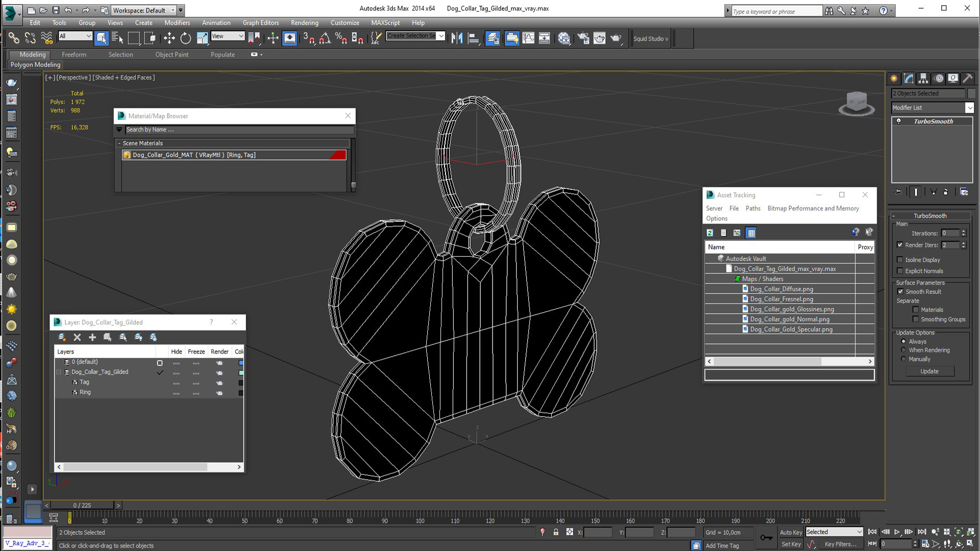
Task: Open the View reference coordinate dropdown
Action: point(228,36)
